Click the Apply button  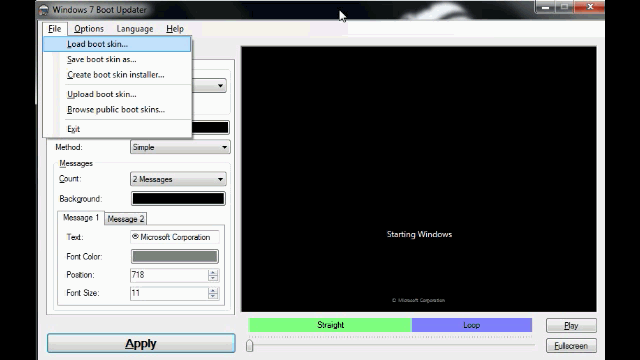click(x=141, y=343)
